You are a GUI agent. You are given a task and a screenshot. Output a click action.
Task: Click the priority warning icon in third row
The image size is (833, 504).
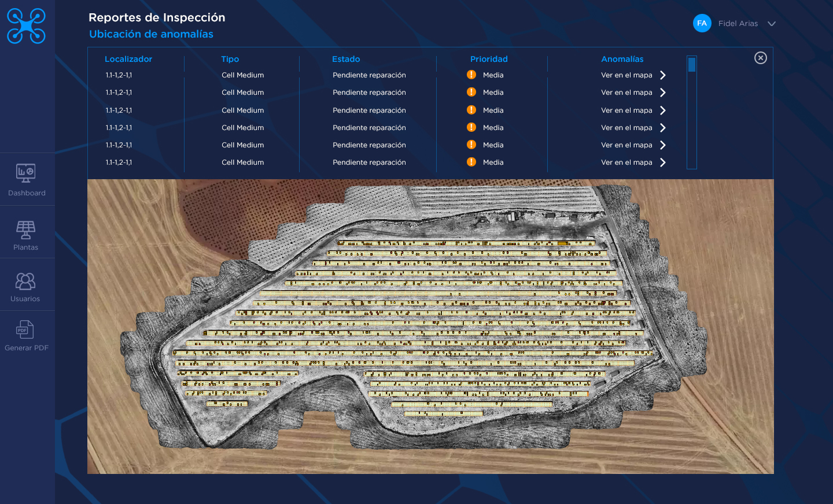point(471,110)
